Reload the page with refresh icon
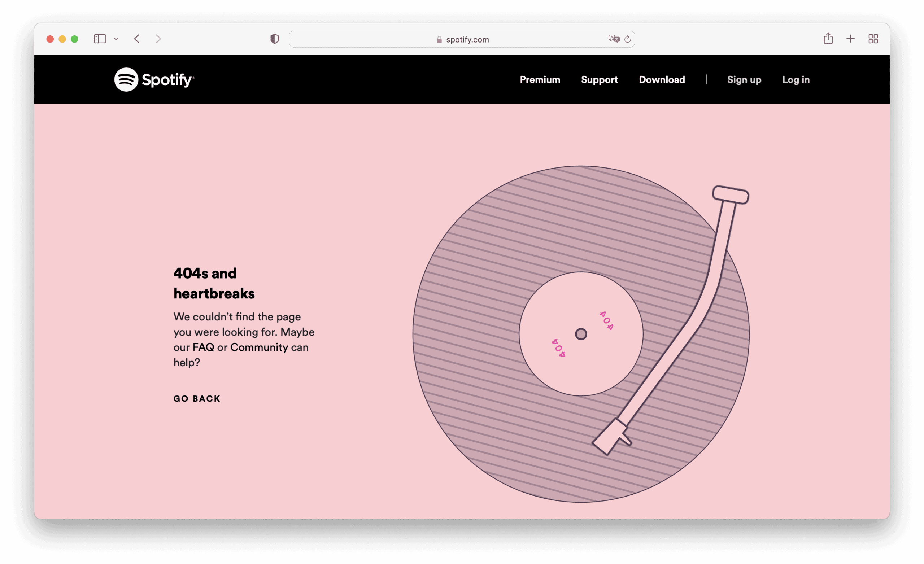The image size is (924, 564). click(x=627, y=39)
